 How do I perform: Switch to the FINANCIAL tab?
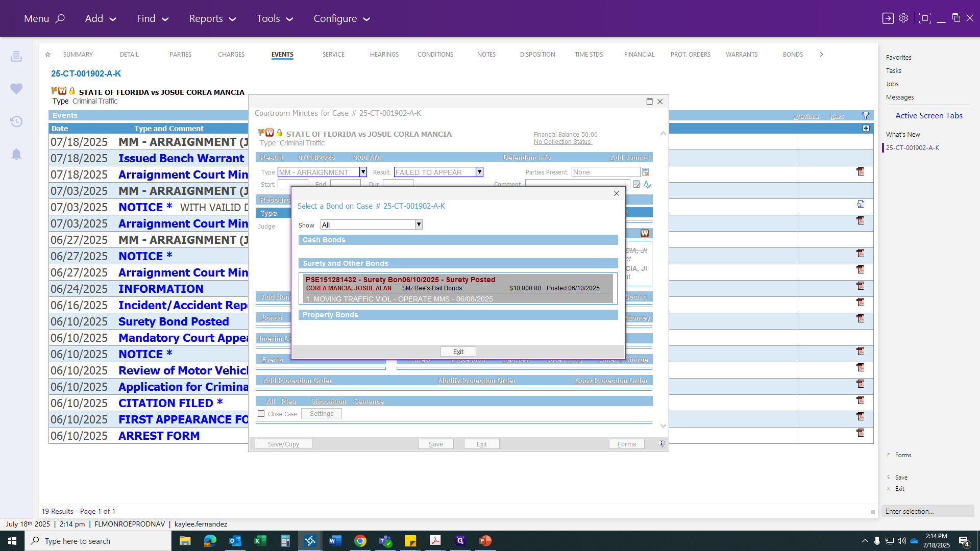click(x=639, y=55)
